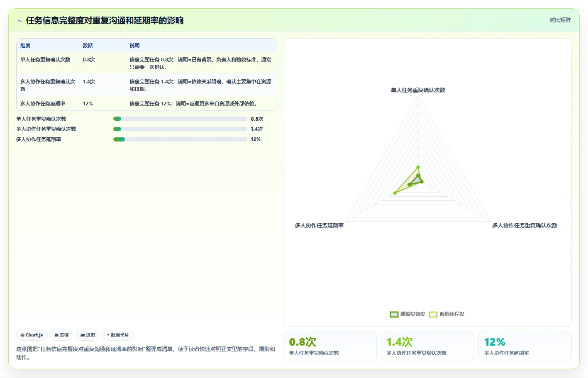
Task: Click the 数据卡片 chip
Action: (x=118, y=335)
